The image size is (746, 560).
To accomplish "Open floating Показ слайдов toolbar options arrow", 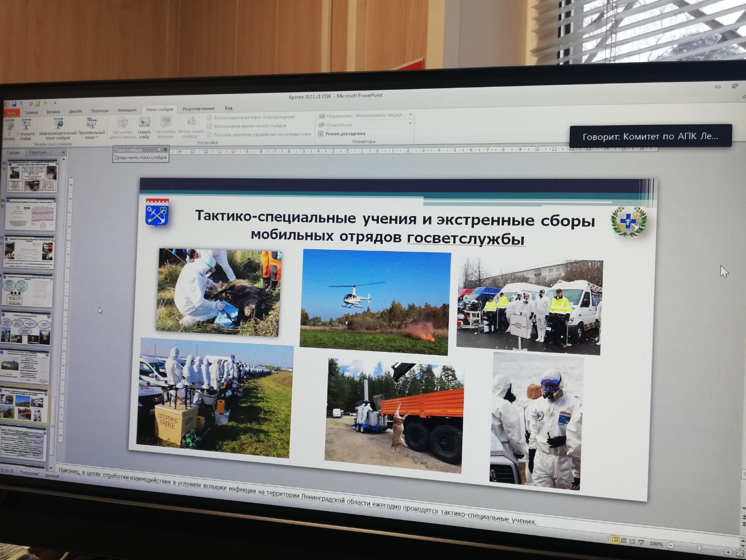I will point(159,150).
